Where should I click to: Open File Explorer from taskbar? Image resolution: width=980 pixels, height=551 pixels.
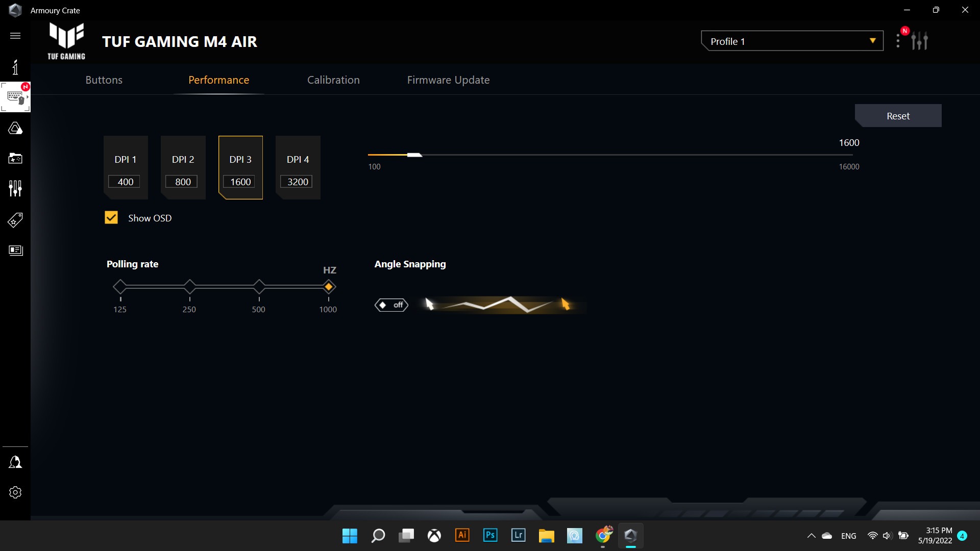(546, 536)
